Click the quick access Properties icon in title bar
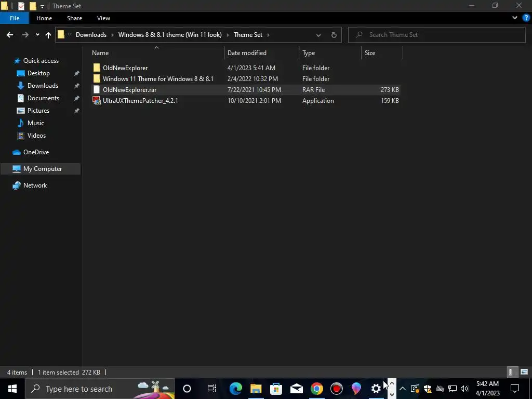This screenshot has width=532, height=399. pos(21,6)
